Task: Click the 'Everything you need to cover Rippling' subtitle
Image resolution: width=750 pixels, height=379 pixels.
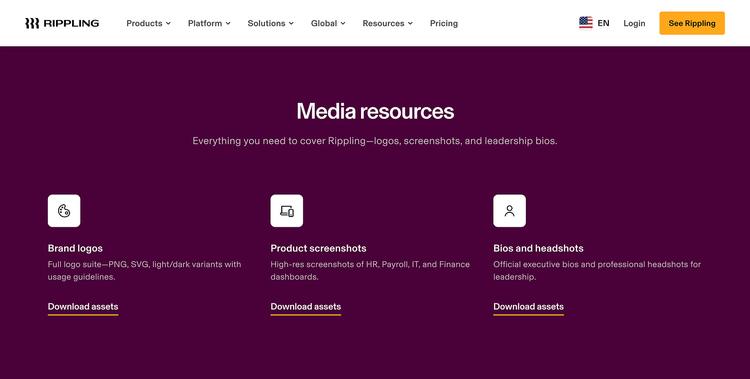Action: [375, 141]
